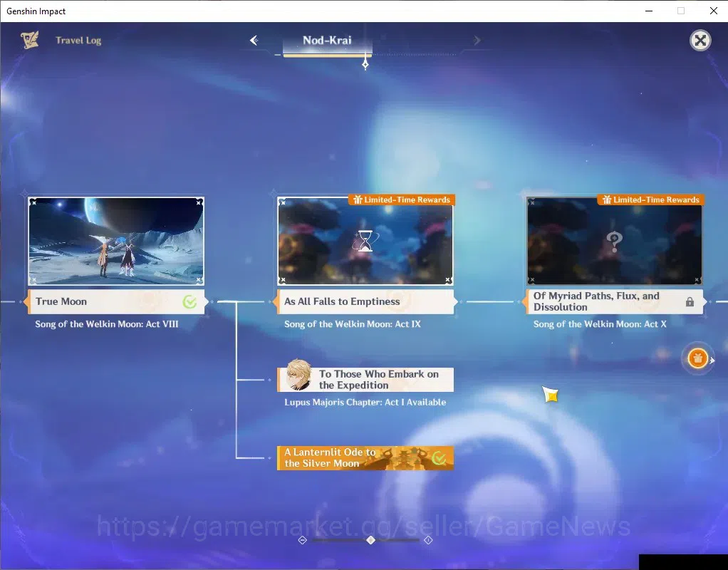
Task: Select the Nod-Krai region tab
Action: click(328, 41)
